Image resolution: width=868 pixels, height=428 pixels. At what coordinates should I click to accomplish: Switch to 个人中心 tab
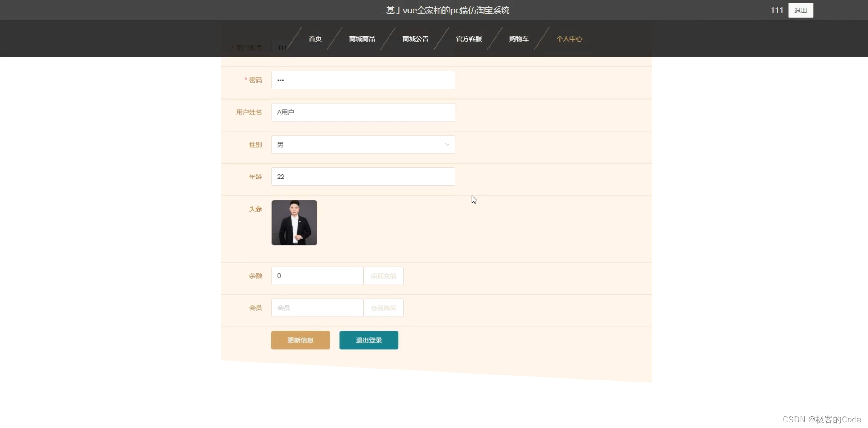click(x=569, y=39)
